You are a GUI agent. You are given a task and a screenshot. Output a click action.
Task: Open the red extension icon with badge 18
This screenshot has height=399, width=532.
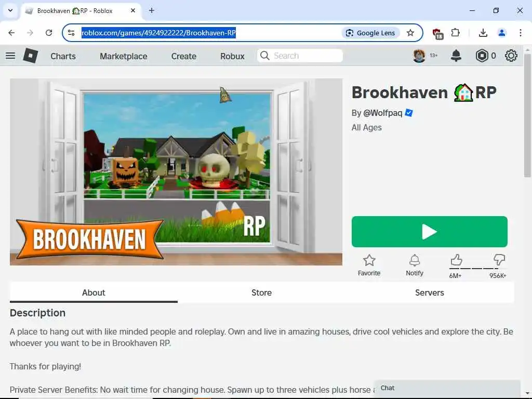tap(437, 34)
